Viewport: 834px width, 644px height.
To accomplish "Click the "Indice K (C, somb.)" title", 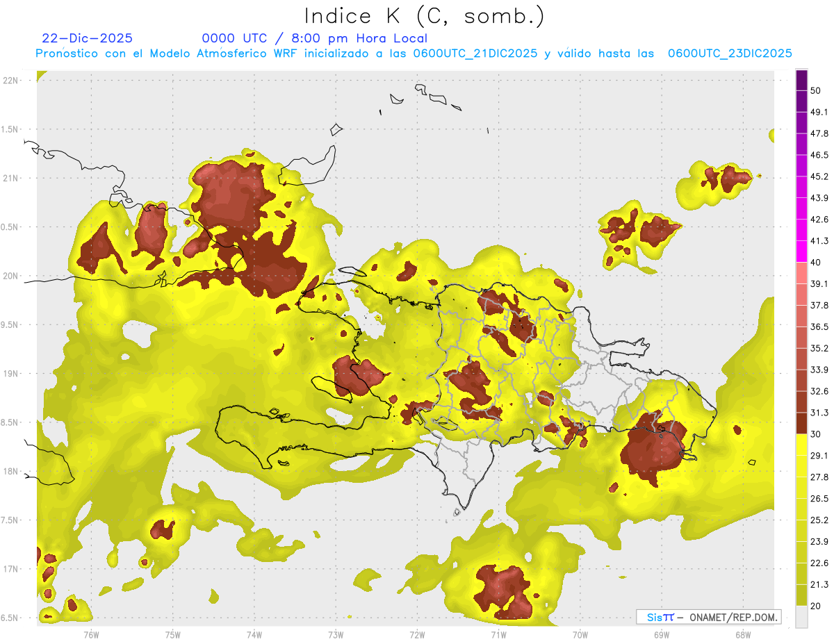I will pos(425,17).
